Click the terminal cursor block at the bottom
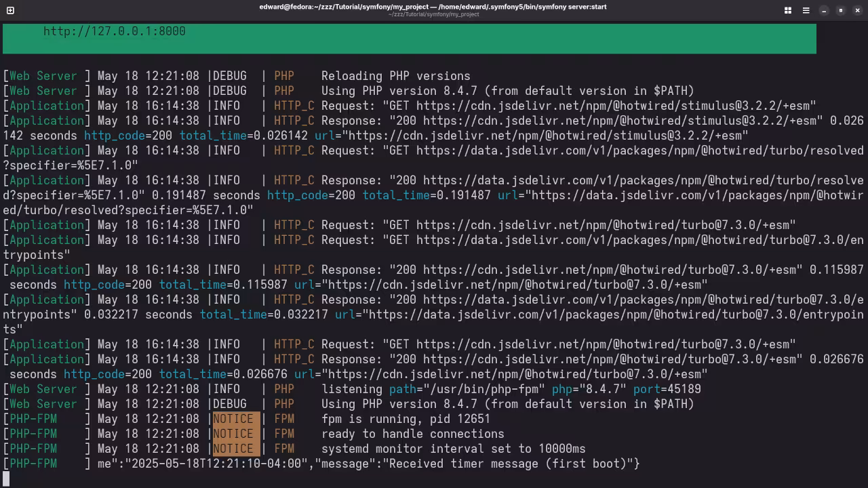 (6, 479)
